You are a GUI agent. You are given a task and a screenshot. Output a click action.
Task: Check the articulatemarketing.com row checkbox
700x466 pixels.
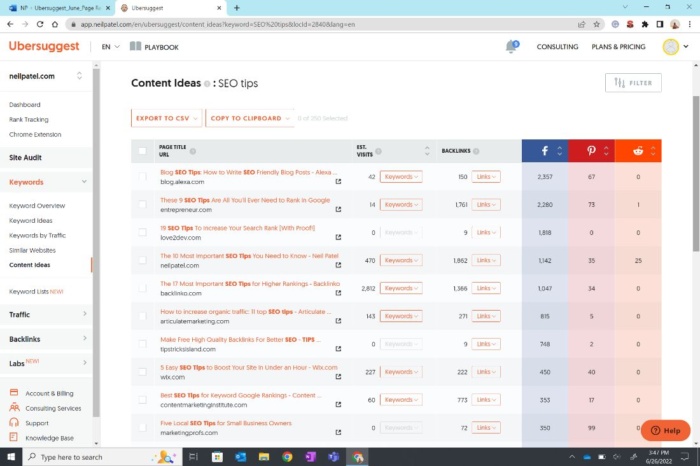point(142,316)
